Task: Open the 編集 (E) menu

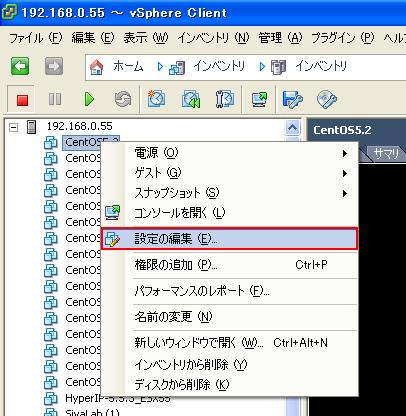Action: click(x=93, y=38)
